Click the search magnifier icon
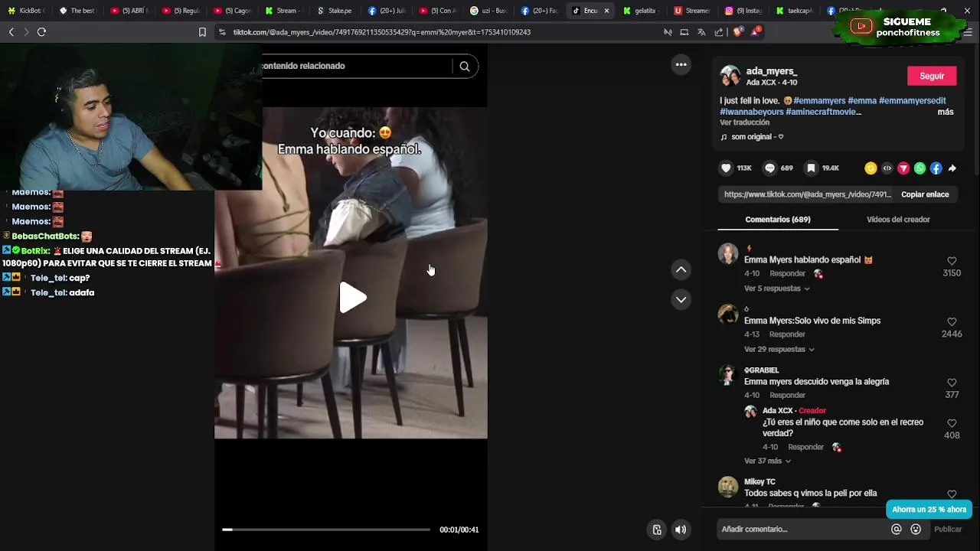Screen dimensions: 980x551 464,66
